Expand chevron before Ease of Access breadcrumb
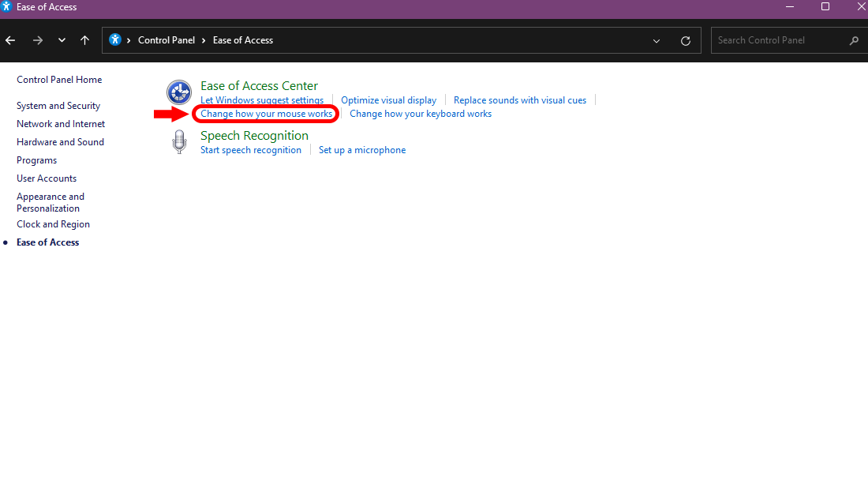The image size is (868, 488). (x=204, y=40)
